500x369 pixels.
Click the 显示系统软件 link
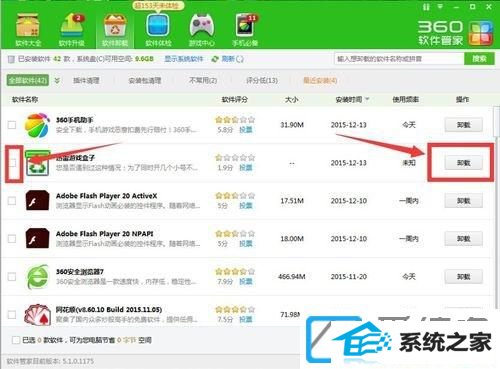pos(184,59)
